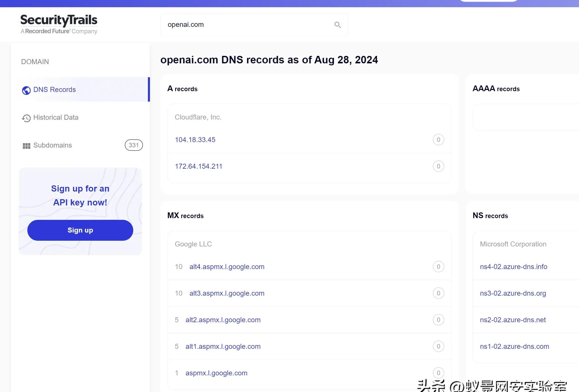Viewport: 579px width, 392px height.
Task: Click count badge beside 172.64.154.211
Action: tap(438, 166)
